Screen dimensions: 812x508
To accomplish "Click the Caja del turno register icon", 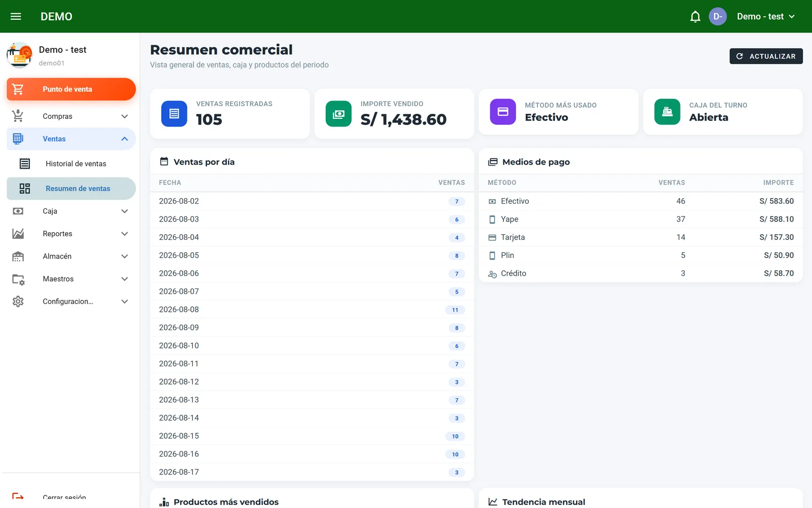I will point(667,112).
